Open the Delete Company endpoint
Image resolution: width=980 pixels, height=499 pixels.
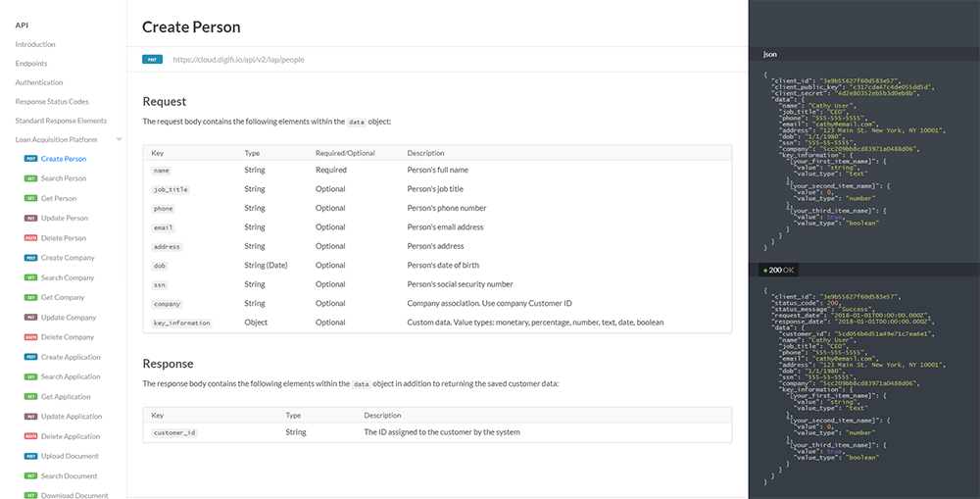pos(68,337)
